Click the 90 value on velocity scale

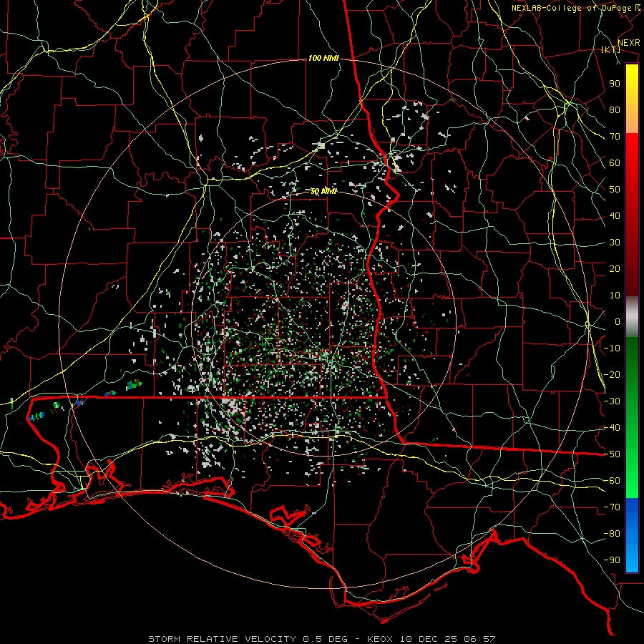pos(615,84)
